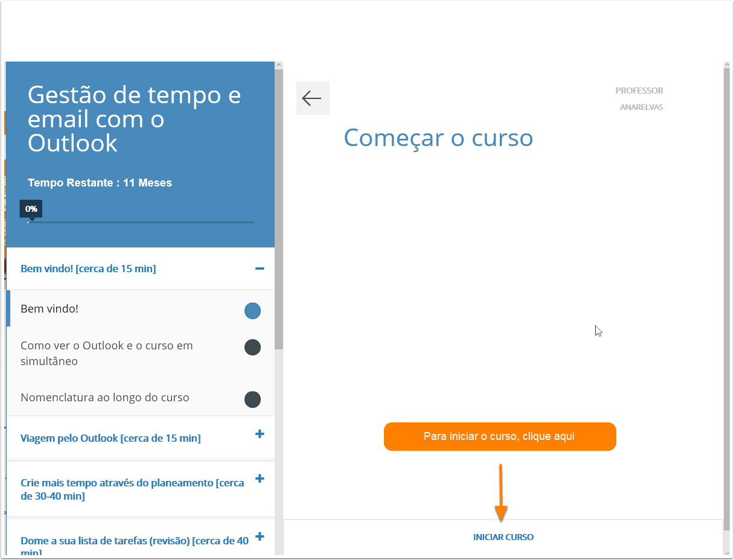This screenshot has height=560, width=734.
Task: Expand Dome a sua lista de tarefas plus
Action: [260, 536]
